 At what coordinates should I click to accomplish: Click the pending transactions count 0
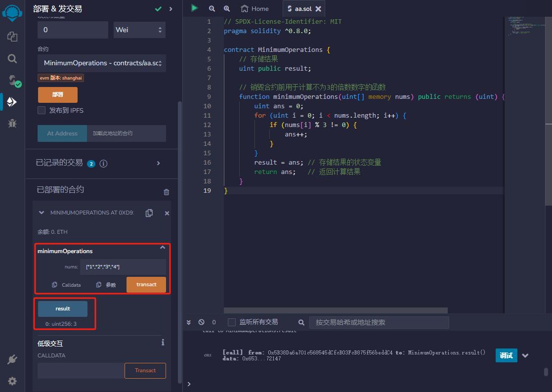coord(214,322)
